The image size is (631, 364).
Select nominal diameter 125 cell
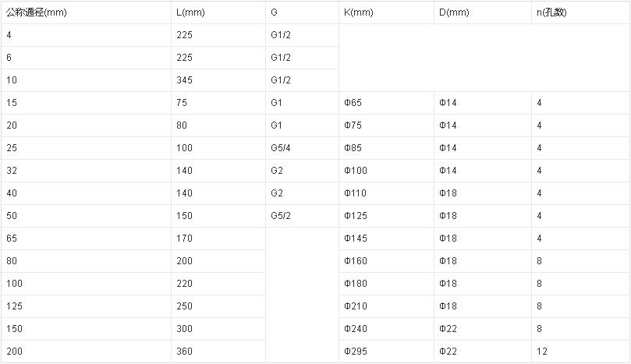(14, 306)
